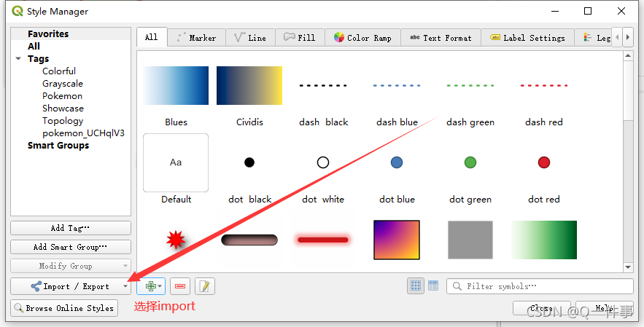Image resolution: width=644 pixels, height=327 pixels.
Task: Select the Blues color ramp symbol
Action: click(x=176, y=85)
